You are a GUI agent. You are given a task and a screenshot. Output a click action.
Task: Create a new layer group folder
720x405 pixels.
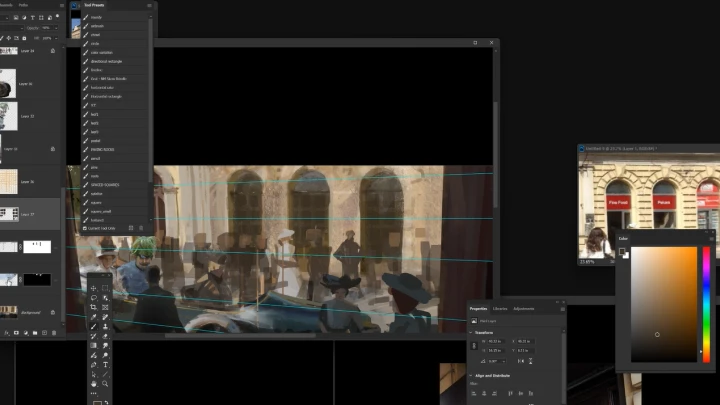point(35,333)
